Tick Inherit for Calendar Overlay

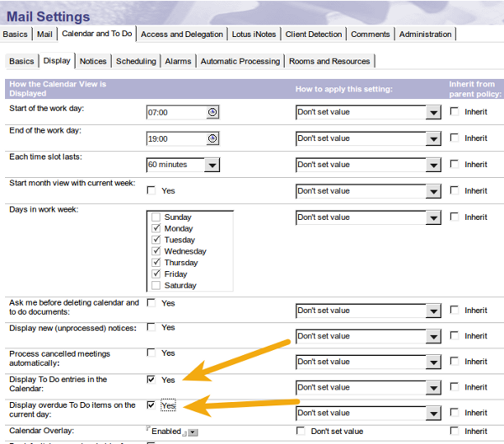click(454, 431)
